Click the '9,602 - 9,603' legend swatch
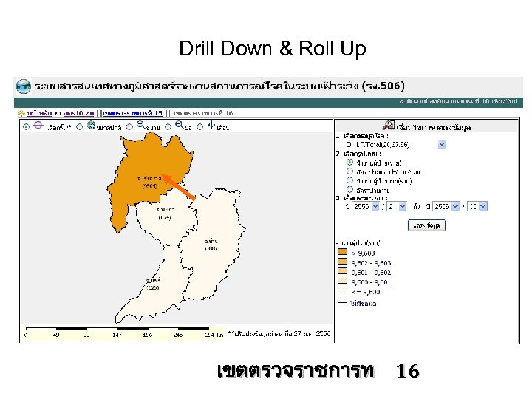The width and height of the screenshot is (532, 399). coord(343,262)
